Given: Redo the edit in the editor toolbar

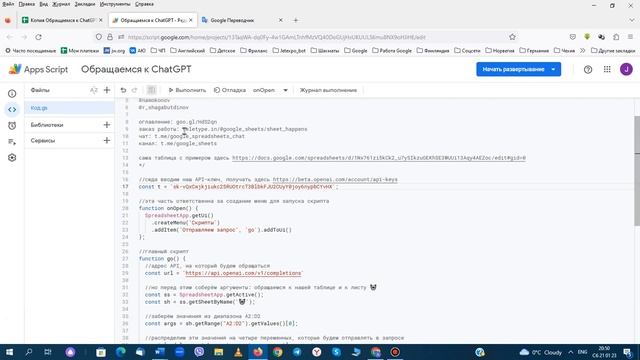Looking at the screenshot, I should [x=134, y=90].
